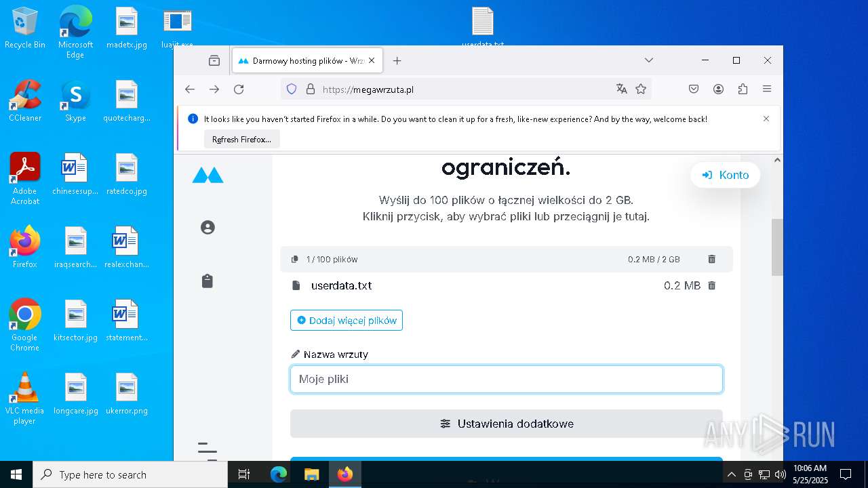Open Firefox application hamburger menu
Screen dimensions: 868x488
pyautogui.click(x=767, y=89)
